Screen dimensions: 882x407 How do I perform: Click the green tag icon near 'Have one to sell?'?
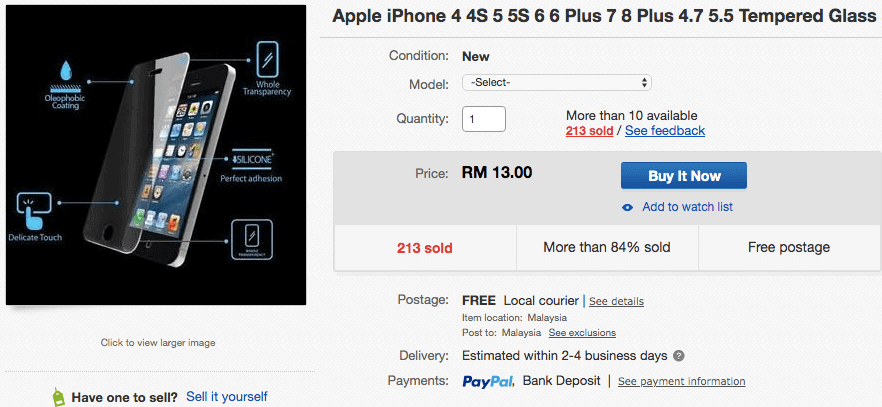59,397
